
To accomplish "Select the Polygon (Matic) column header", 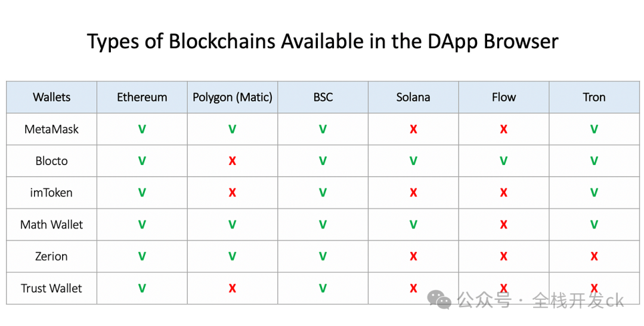I will [233, 97].
